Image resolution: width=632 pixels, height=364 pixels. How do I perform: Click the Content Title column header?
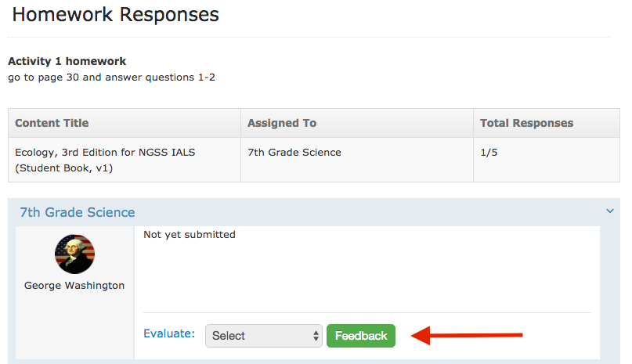[52, 123]
